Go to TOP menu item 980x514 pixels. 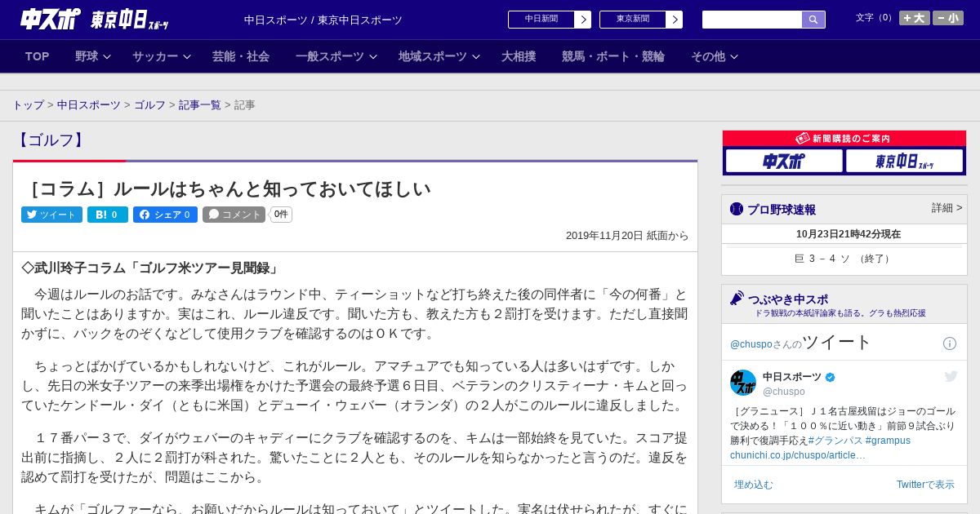38,56
